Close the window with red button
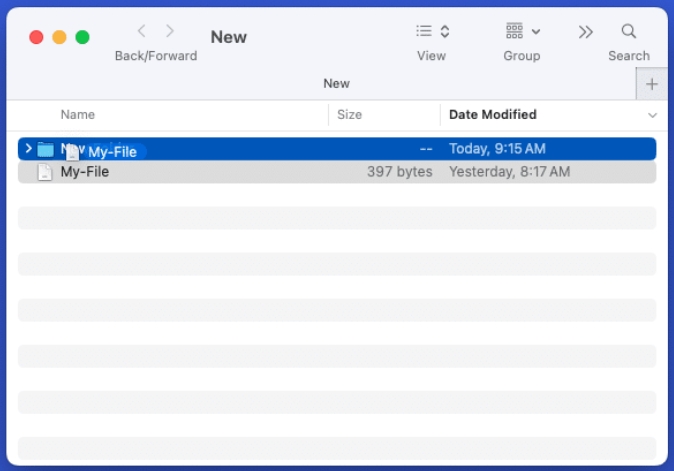Image resolution: width=674 pixels, height=471 pixels. pyautogui.click(x=36, y=37)
